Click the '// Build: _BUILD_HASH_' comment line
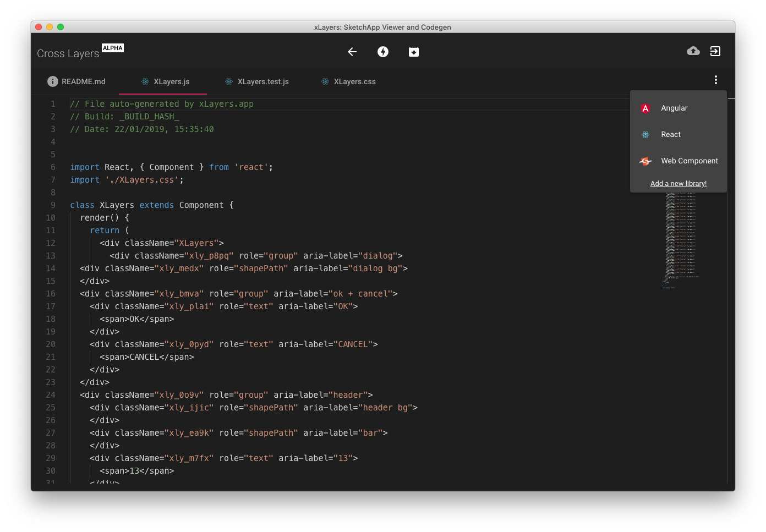 point(124,117)
